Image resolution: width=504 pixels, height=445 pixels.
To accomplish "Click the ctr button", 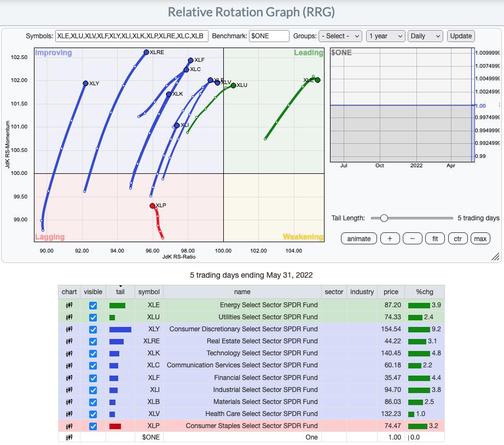I will pyautogui.click(x=457, y=238).
